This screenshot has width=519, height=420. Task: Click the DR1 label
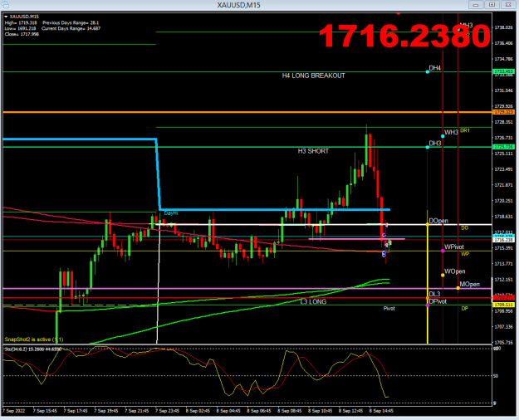(465, 131)
